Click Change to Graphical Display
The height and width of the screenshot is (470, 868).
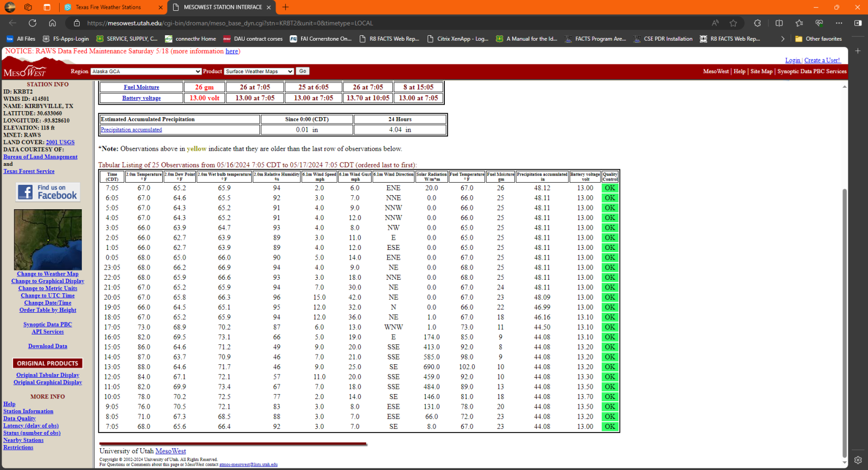[48, 281]
